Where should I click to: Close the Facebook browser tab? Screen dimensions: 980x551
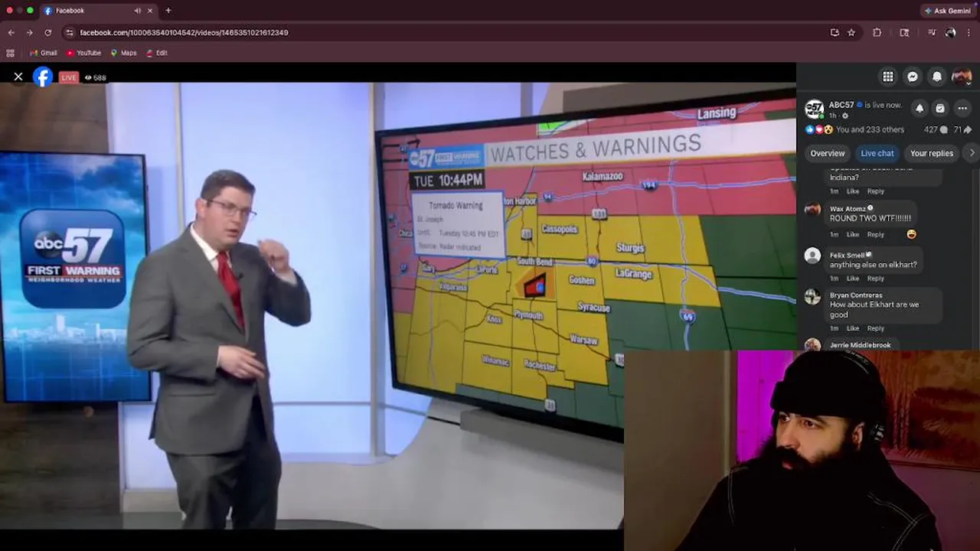click(x=150, y=11)
